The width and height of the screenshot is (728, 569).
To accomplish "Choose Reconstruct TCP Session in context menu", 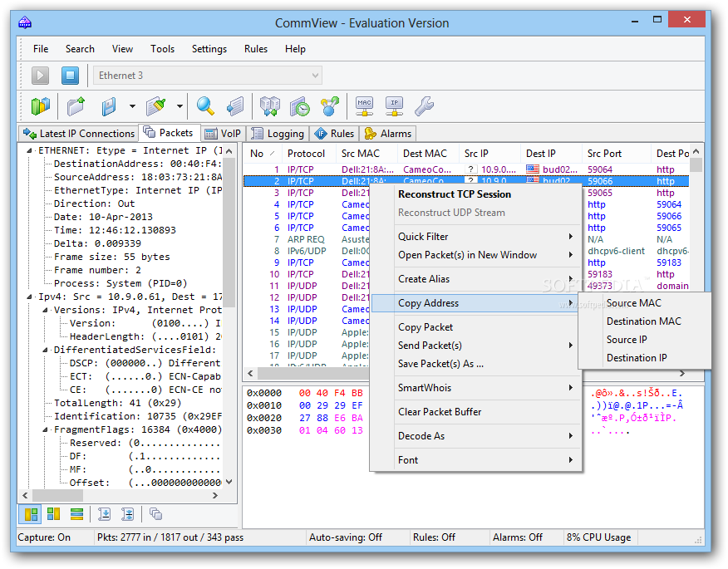I will [x=476, y=194].
